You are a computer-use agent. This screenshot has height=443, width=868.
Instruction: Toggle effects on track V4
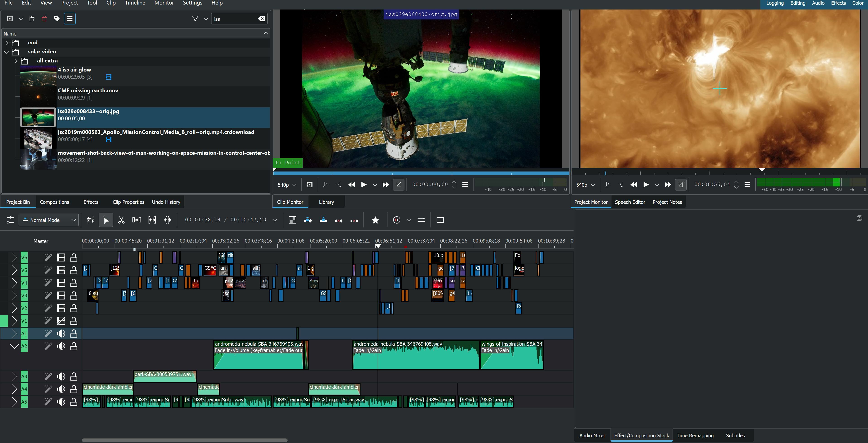(x=48, y=283)
